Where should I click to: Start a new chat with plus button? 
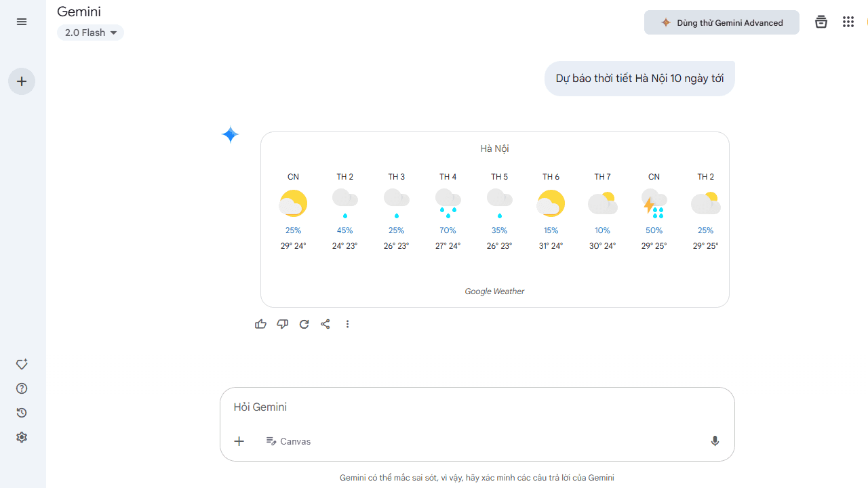[x=22, y=81]
